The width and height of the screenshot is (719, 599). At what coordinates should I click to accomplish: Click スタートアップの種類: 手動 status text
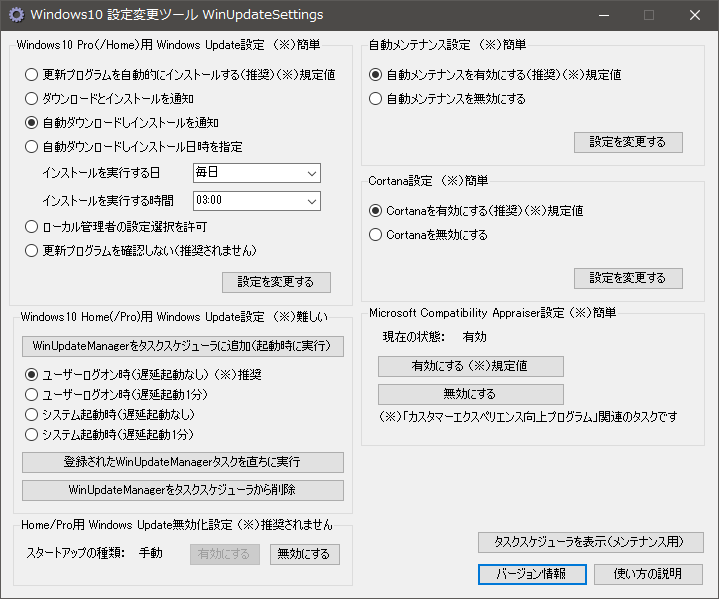94,553
